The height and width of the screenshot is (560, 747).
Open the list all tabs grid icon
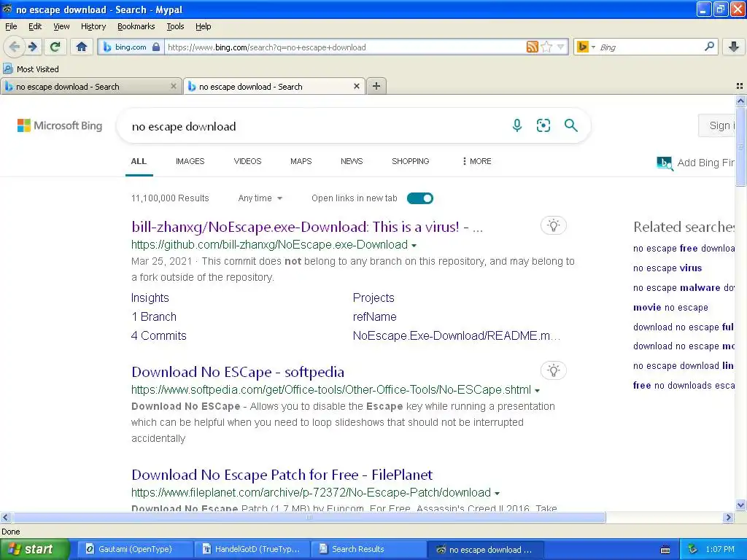[x=740, y=86]
